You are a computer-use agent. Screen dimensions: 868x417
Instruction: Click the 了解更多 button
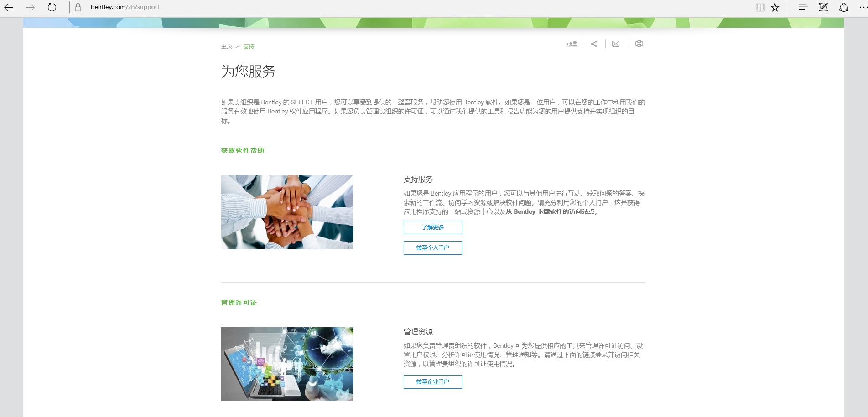(x=433, y=227)
